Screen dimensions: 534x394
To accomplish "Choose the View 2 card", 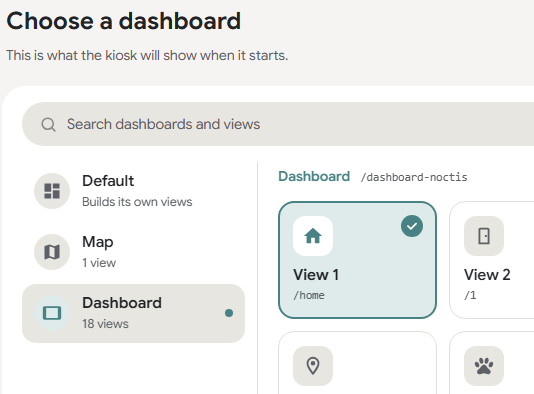I will click(x=492, y=260).
